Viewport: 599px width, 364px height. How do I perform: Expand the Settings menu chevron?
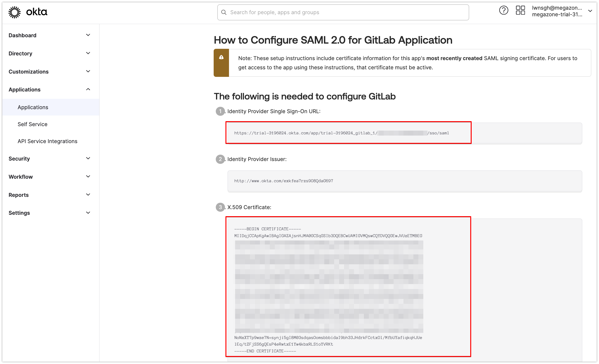(88, 213)
